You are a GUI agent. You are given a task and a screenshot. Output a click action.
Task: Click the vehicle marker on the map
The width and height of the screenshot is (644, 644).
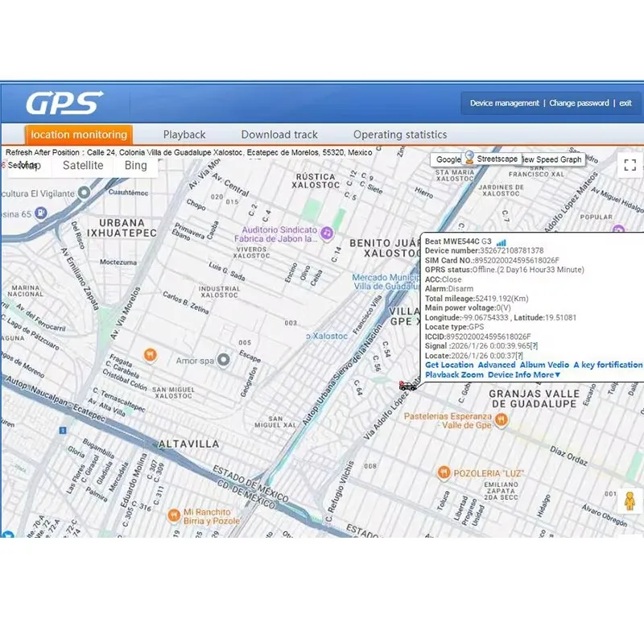pos(407,386)
